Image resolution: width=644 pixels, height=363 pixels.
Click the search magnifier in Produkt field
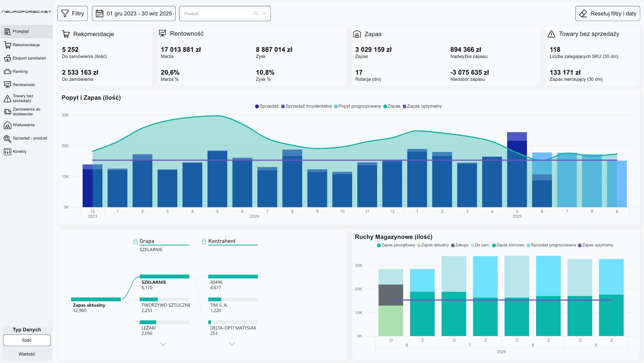point(256,13)
